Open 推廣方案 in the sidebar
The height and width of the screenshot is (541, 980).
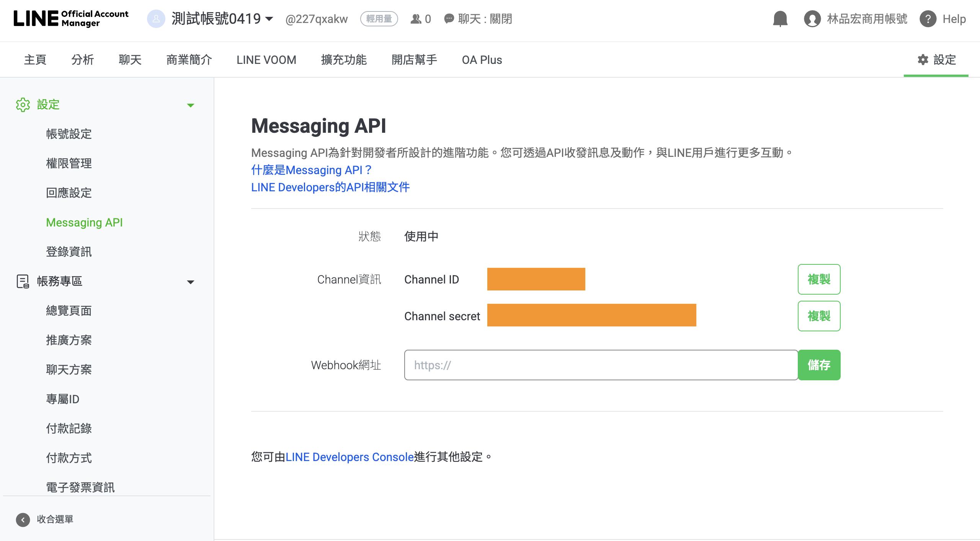pos(69,340)
